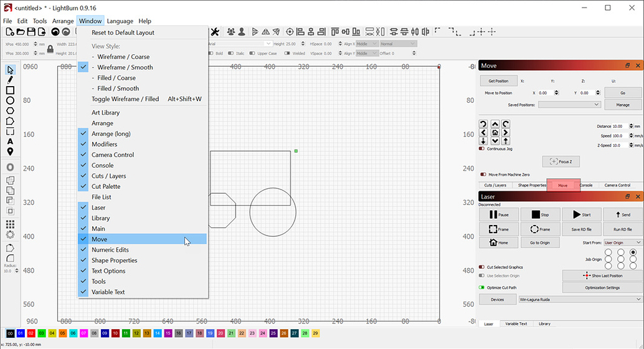Image resolution: width=644 pixels, height=349 pixels.
Task: Click the Focus Z button
Action: (x=561, y=161)
